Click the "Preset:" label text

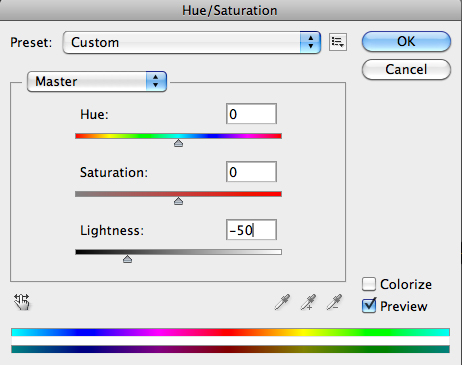pos(31,42)
